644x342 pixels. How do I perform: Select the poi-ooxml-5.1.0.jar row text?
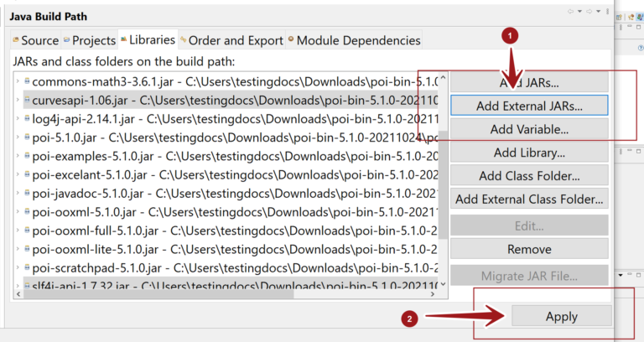coord(235,212)
